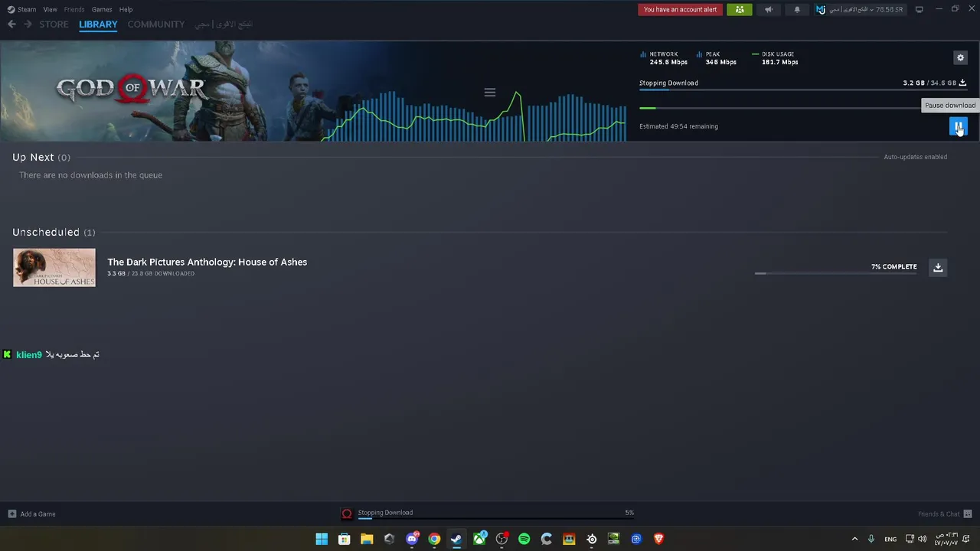The image size is (980, 551).
Task: Open the View menu
Action: tap(50, 9)
